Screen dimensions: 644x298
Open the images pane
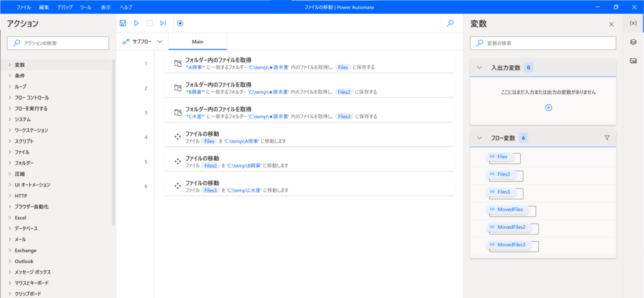tap(634, 59)
